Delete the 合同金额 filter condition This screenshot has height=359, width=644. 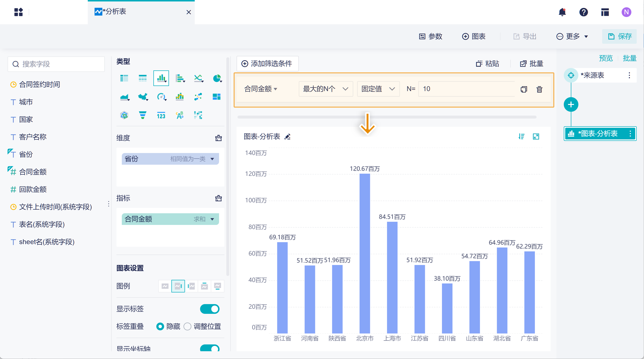tap(539, 89)
